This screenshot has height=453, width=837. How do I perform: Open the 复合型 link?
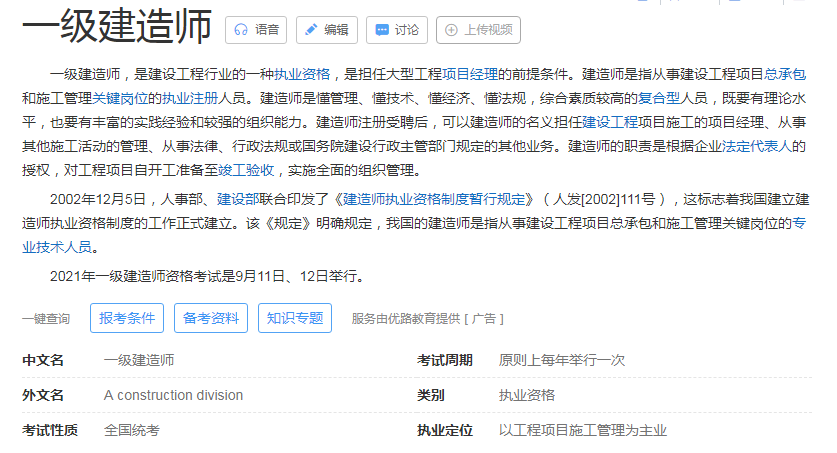(659, 98)
